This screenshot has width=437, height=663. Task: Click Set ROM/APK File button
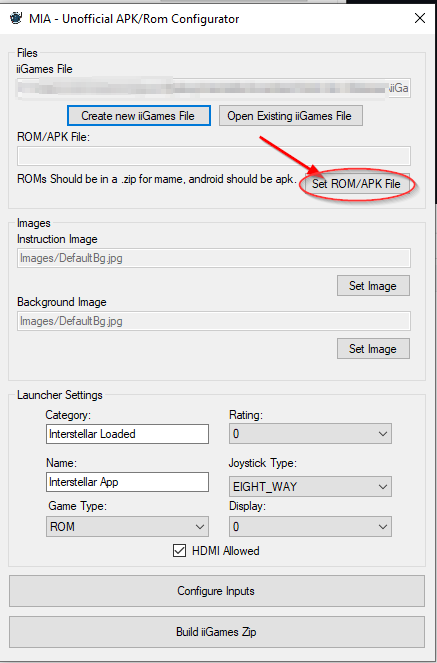(x=356, y=184)
